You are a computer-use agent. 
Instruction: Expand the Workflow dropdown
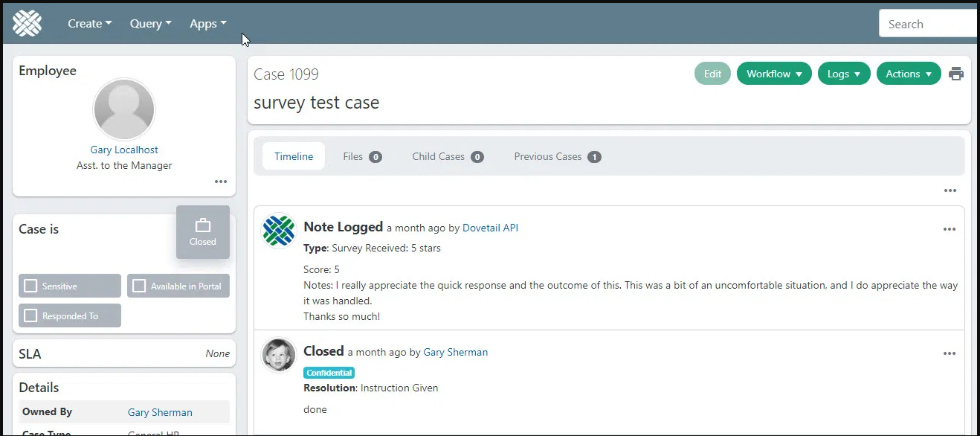coord(773,74)
